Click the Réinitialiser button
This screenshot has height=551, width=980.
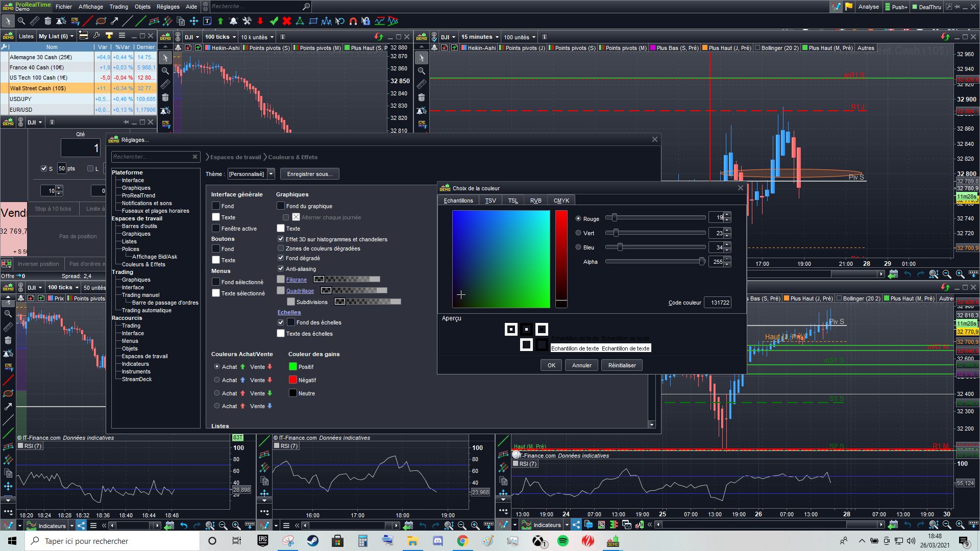(622, 365)
